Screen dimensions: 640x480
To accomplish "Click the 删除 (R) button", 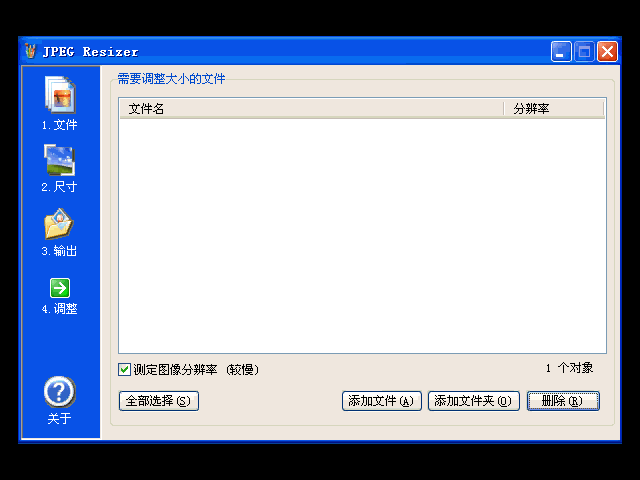I will (563, 401).
